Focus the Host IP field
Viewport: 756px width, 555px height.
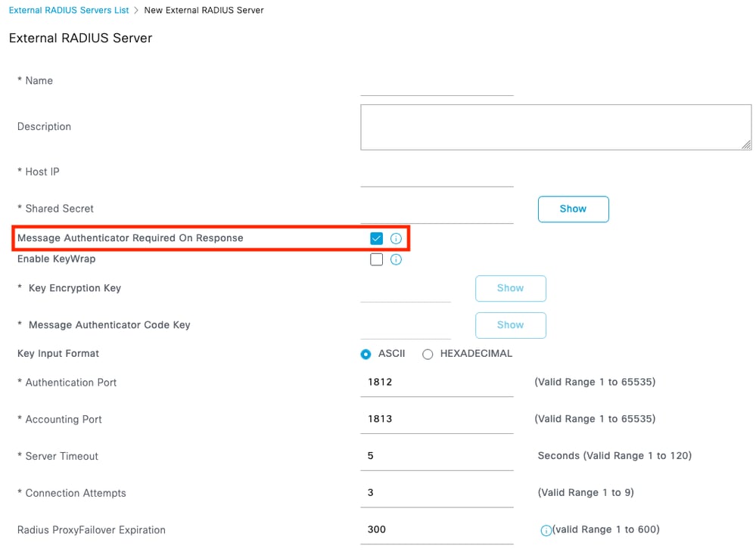437,175
